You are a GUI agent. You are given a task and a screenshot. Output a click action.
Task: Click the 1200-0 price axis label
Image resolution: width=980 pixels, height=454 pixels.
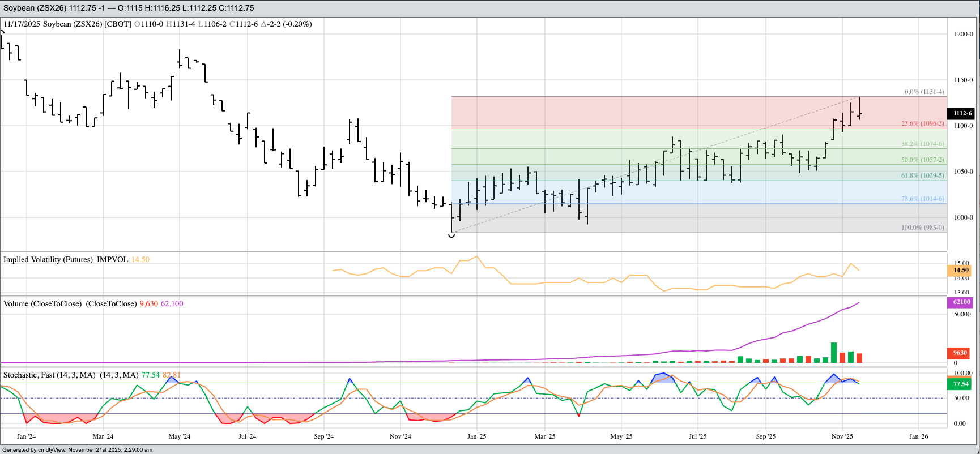click(963, 34)
